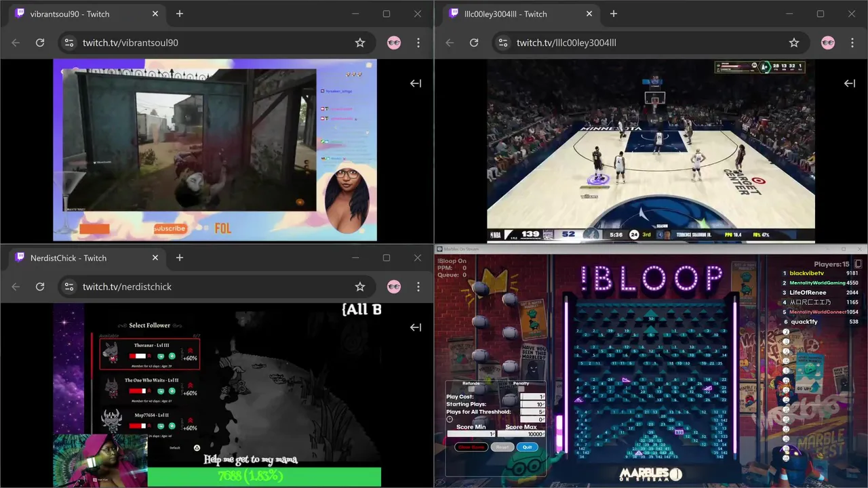Screen dimensions: 868x488
Task: Open Chrome menu in vibrantsoul90 window
Action: [x=418, y=43]
